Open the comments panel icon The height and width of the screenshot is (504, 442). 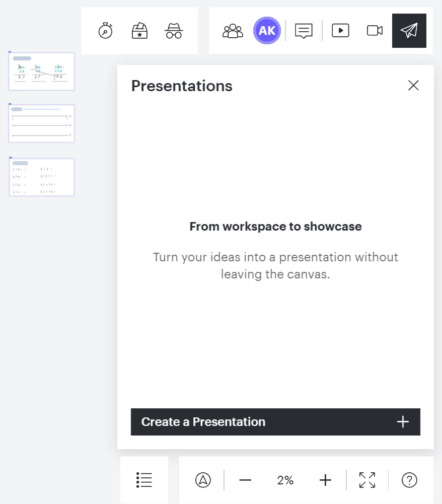pos(304,31)
